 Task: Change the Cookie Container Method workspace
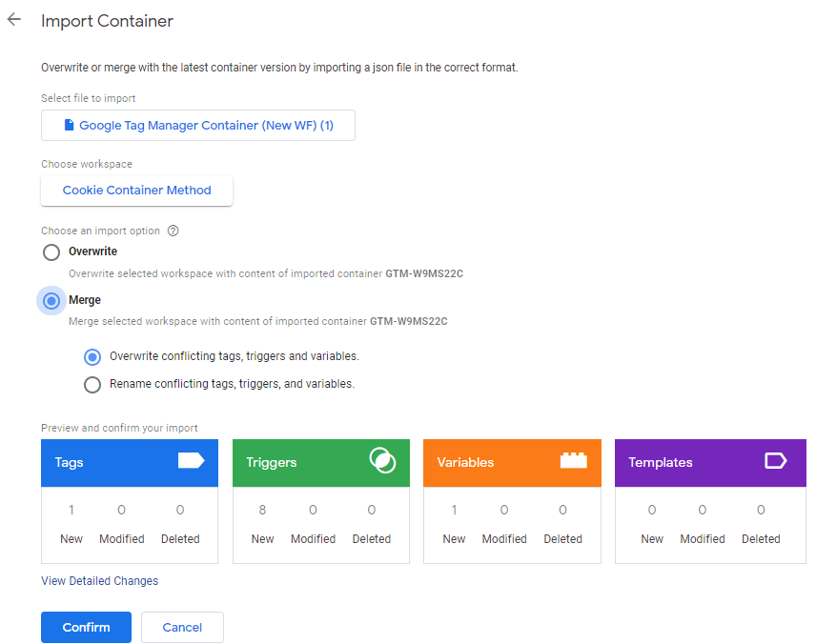point(136,191)
